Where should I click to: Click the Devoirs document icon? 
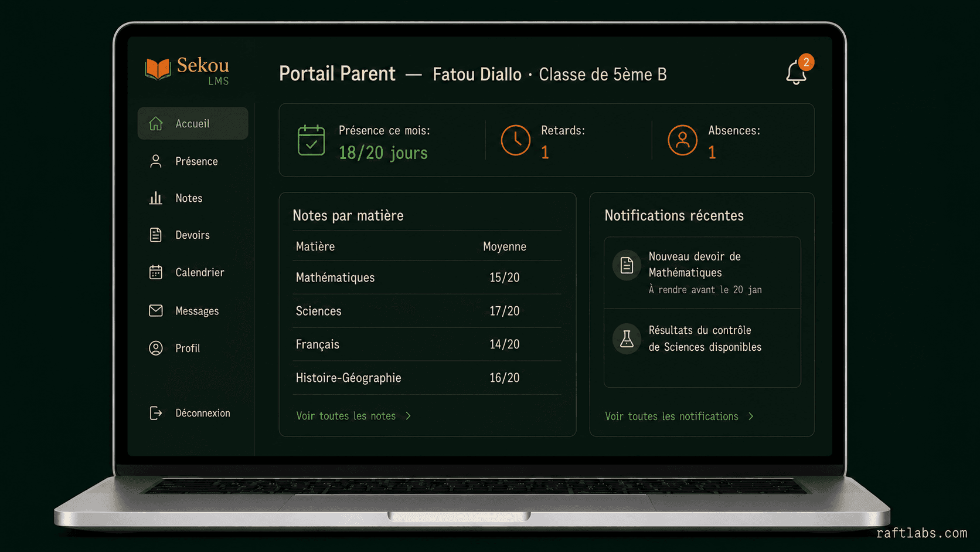tap(155, 235)
